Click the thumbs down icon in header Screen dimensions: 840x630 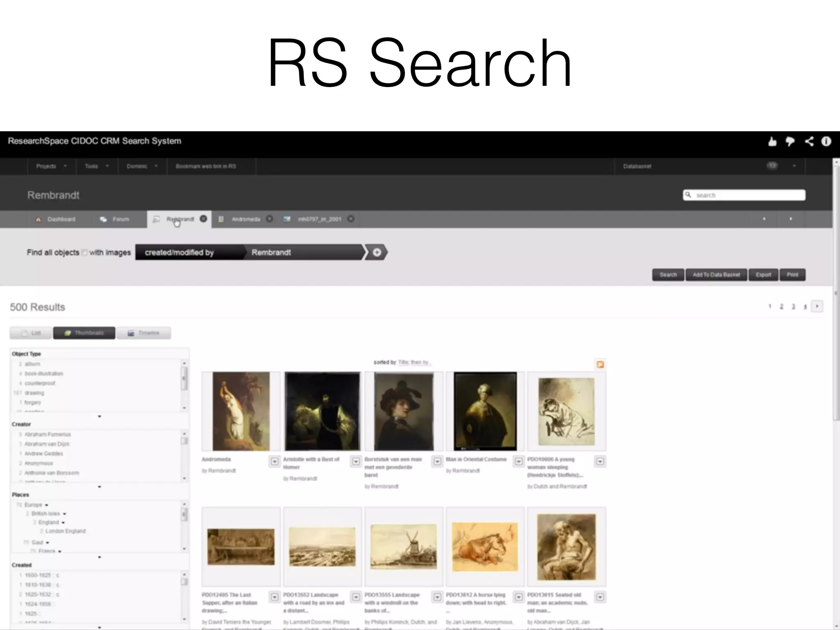[790, 142]
